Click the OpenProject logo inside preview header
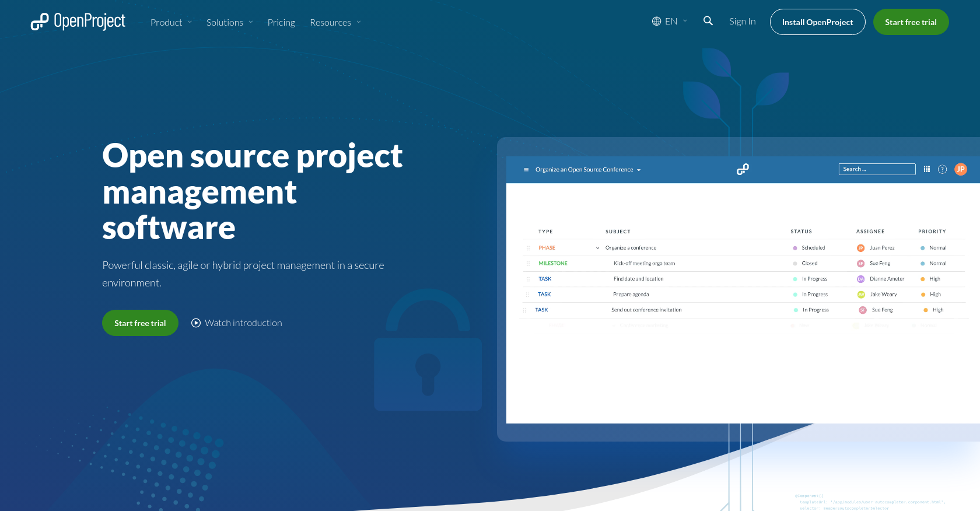Viewport: 980px width, 511px height. [743, 169]
